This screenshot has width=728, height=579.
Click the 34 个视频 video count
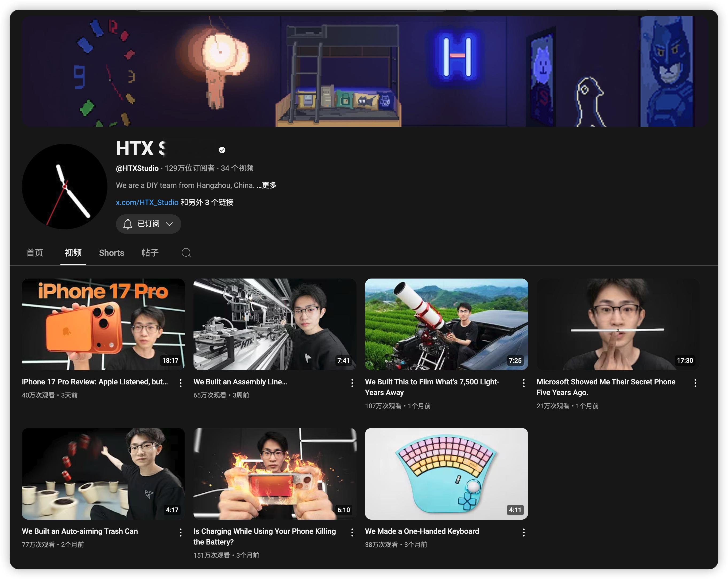[x=237, y=168]
